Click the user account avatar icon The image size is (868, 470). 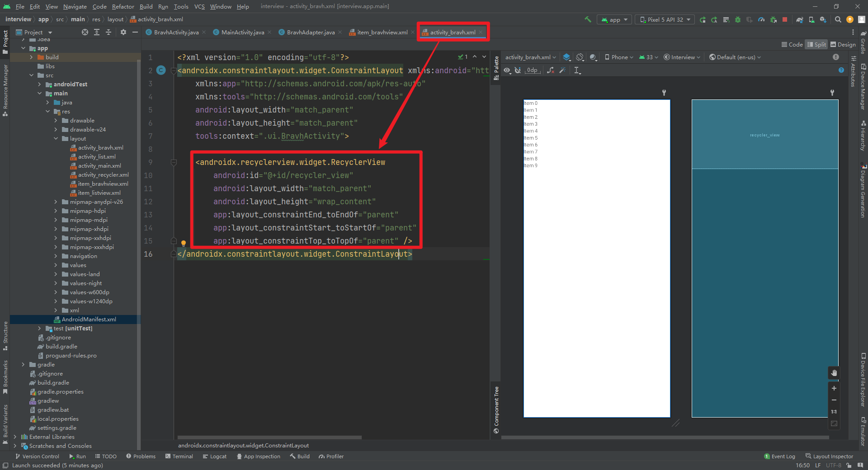[862, 19]
